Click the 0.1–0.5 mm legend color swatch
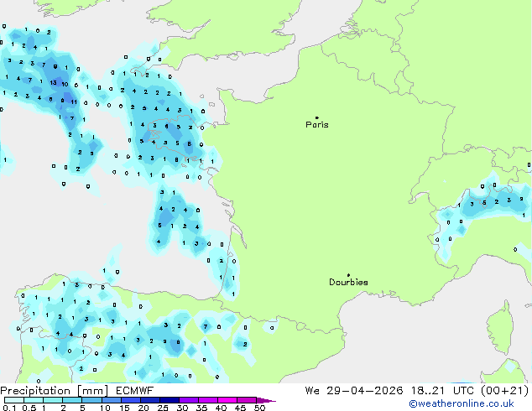 click(14, 400)
